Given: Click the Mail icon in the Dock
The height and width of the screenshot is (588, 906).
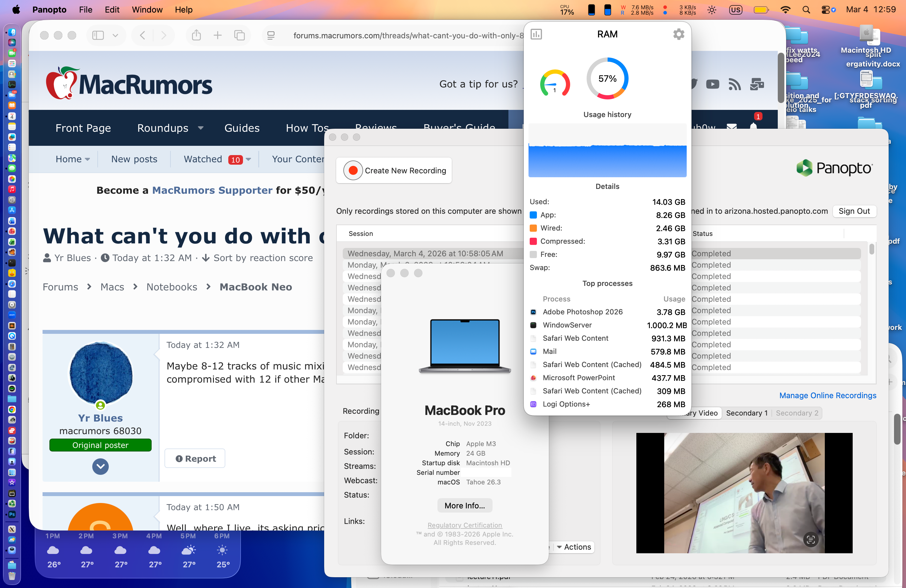Looking at the screenshot, I should click(x=12, y=95).
